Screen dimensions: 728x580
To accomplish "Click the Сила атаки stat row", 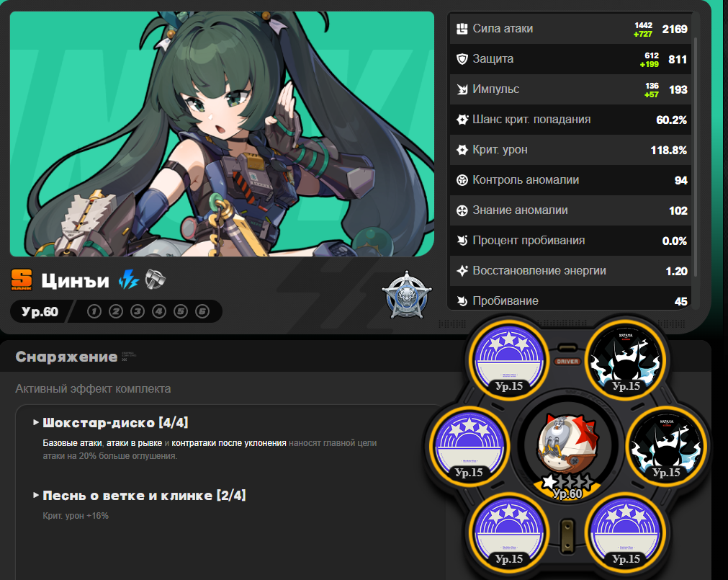I will [x=570, y=29].
